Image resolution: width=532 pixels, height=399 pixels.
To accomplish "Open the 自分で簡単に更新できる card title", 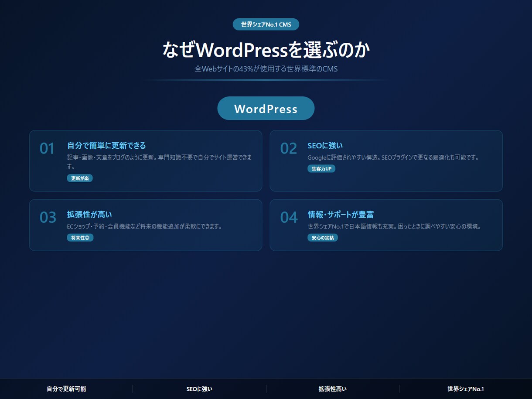I will (x=106, y=145).
